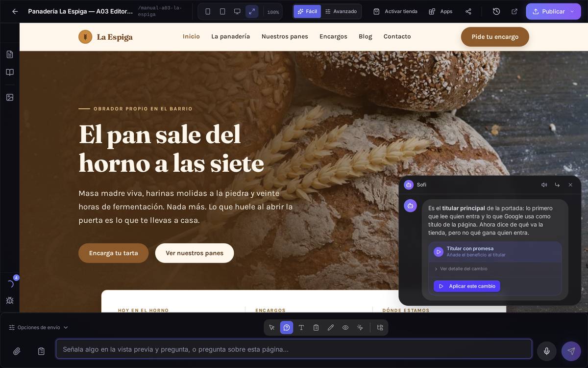Select the pencil edit tool
Screen dimensions: 588x368
click(x=331, y=327)
